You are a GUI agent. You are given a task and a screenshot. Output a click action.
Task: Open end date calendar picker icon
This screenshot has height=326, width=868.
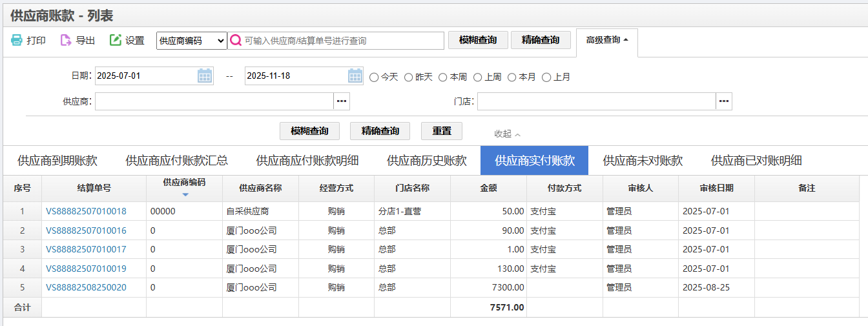355,76
